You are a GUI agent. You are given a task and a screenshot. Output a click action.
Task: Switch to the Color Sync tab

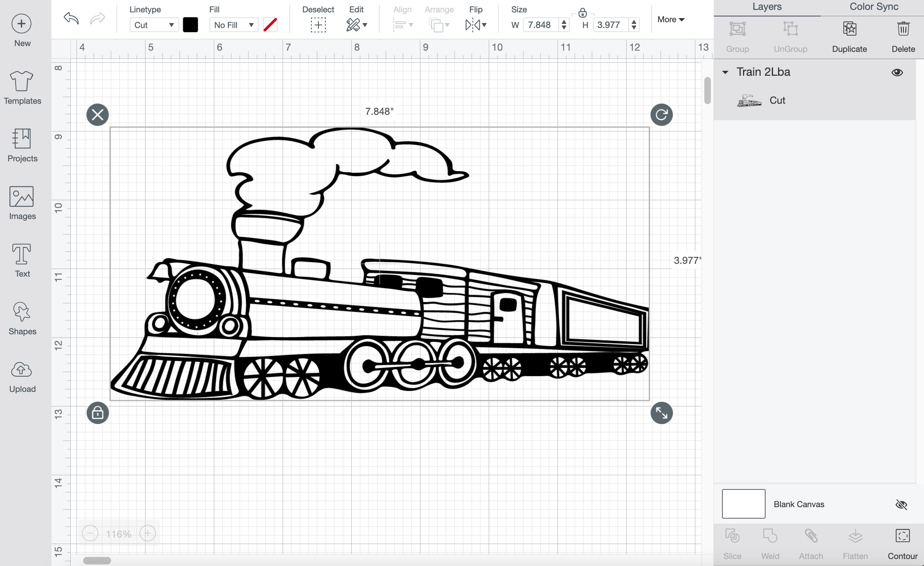pos(873,7)
